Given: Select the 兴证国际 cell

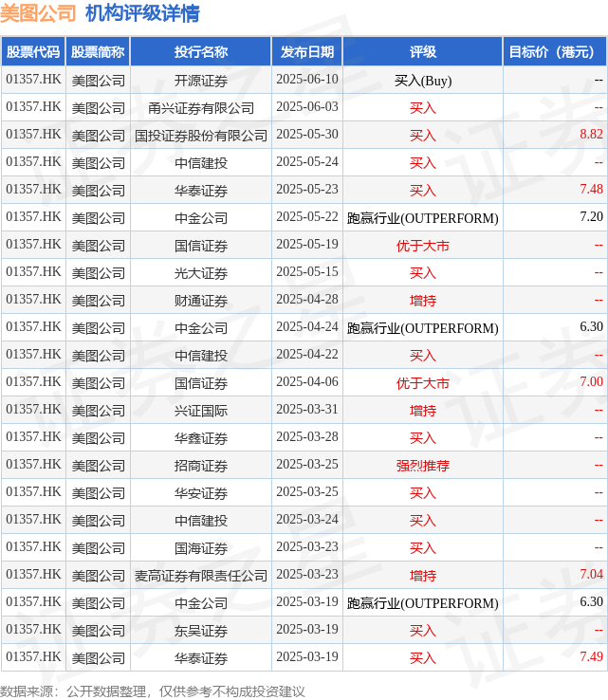Looking at the screenshot, I should [201, 411].
